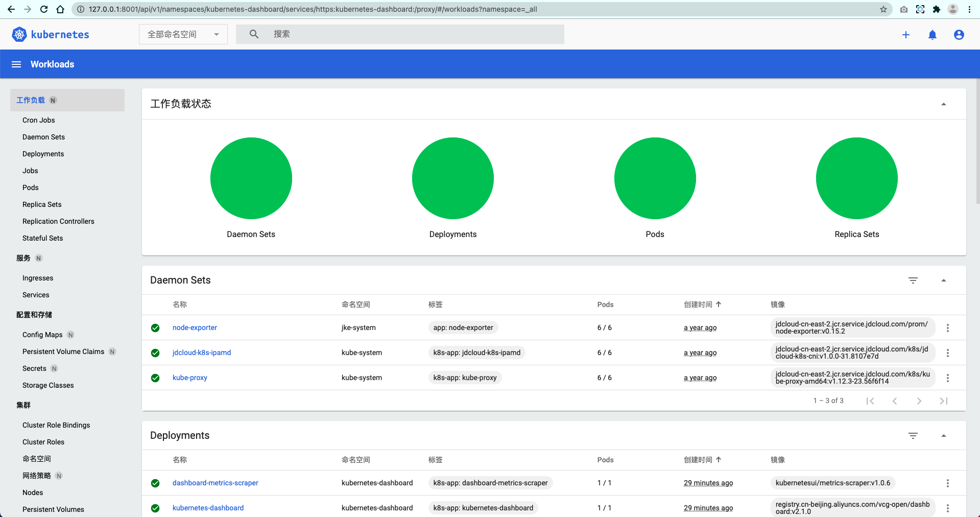Go to first page of Daemon Sets
The image size is (980, 517).
[x=870, y=401]
